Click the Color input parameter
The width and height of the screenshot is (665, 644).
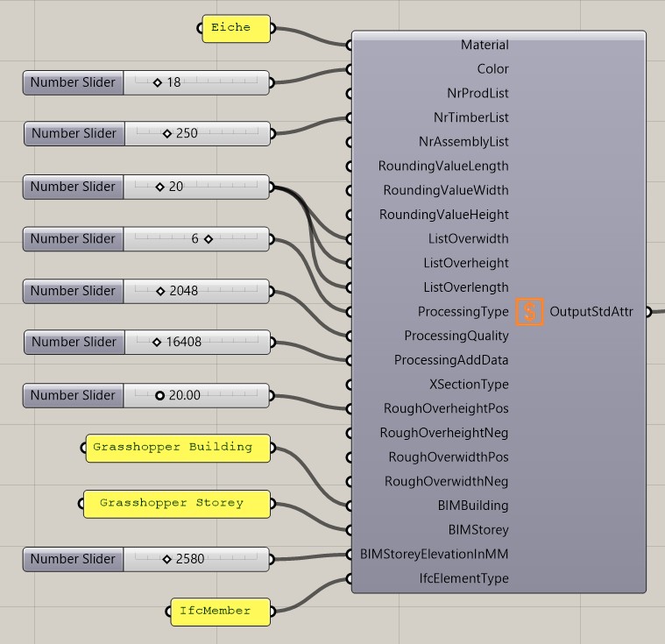(x=492, y=68)
